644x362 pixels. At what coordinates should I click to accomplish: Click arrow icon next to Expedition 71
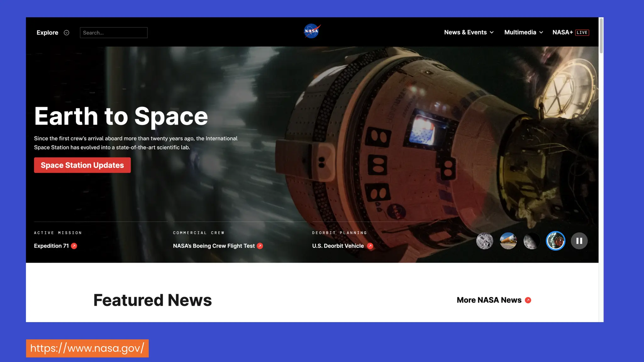(74, 246)
